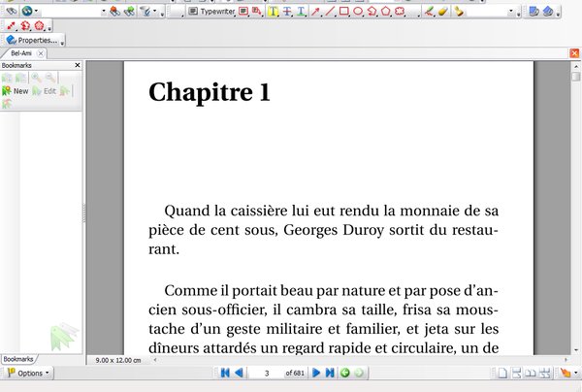Image resolution: width=582 pixels, height=392 pixels.
Task: Click the New bookmark button
Action: [15, 90]
